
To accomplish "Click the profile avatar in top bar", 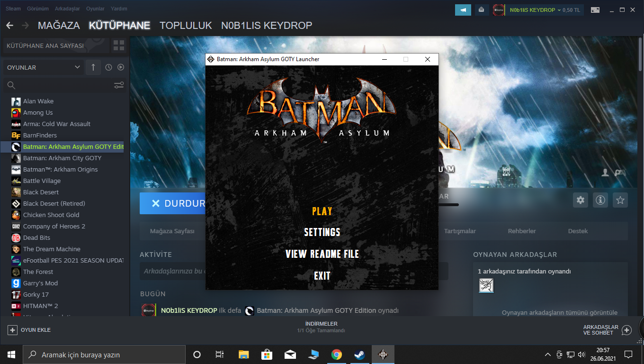I will point(499,10).
